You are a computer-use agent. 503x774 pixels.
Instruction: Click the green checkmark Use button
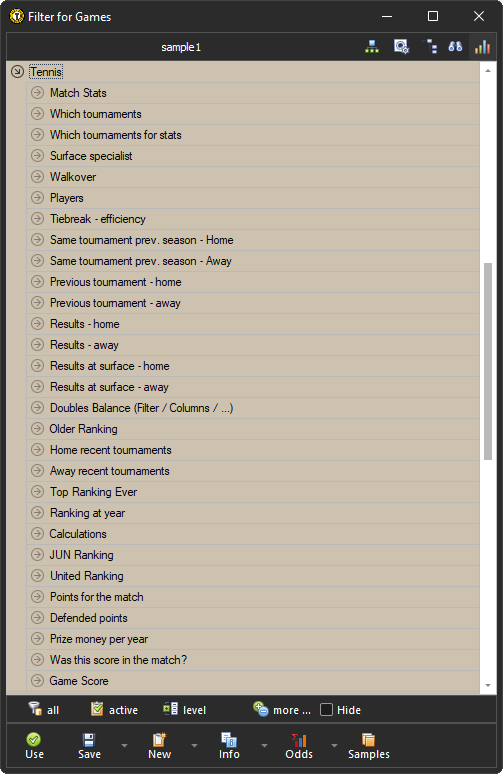(x=34, y=745)
